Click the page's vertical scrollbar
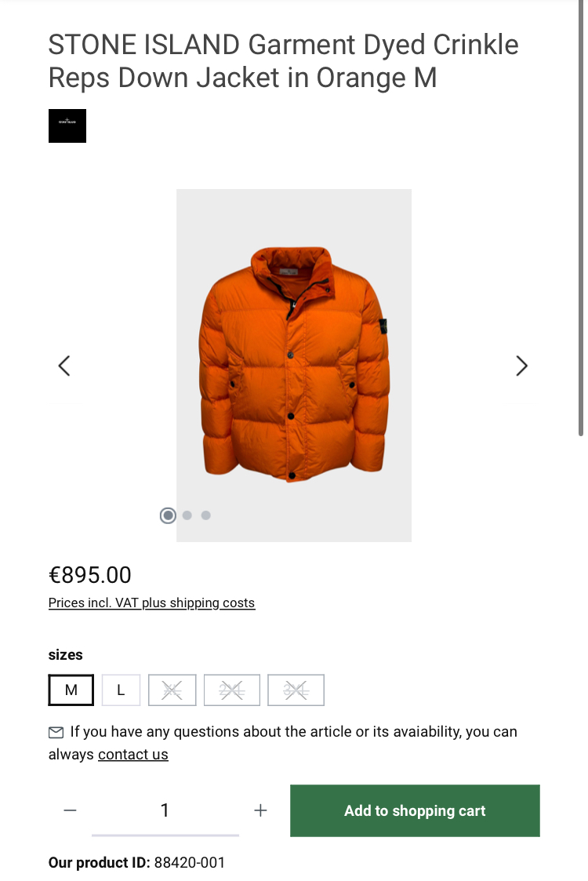This screenshot has height=881, width=588. coord(581,218)
